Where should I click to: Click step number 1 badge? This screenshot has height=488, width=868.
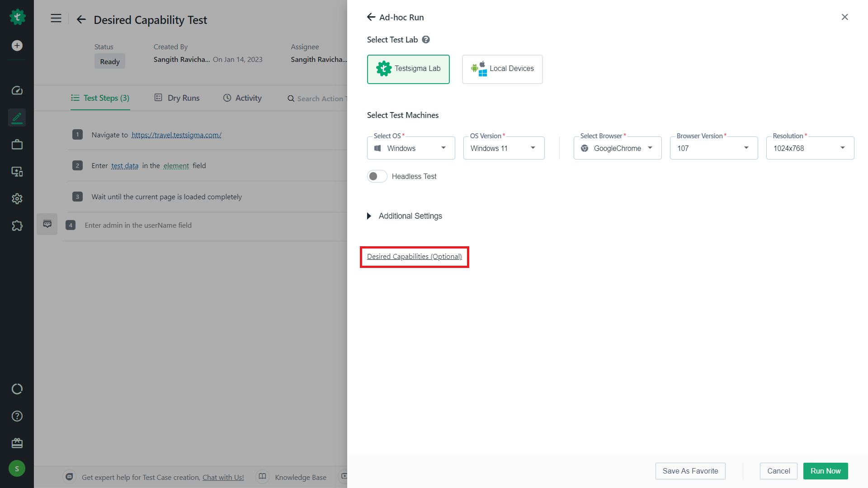pyautogui.click(x=77, y=135)
